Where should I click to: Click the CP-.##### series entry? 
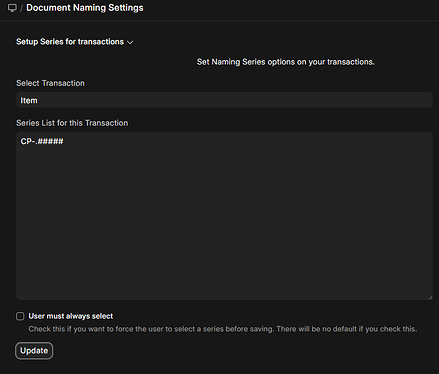click(x=42, y=141)
